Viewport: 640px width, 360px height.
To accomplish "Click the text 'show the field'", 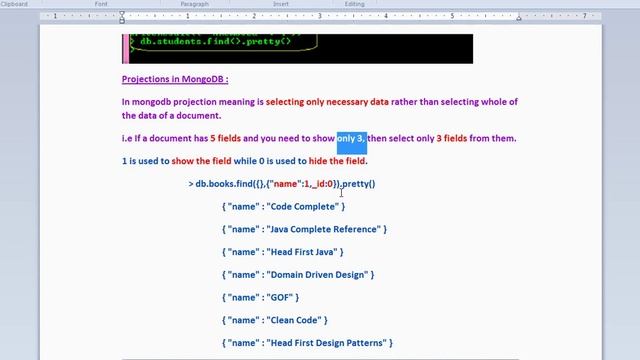I will pos(201,161).
